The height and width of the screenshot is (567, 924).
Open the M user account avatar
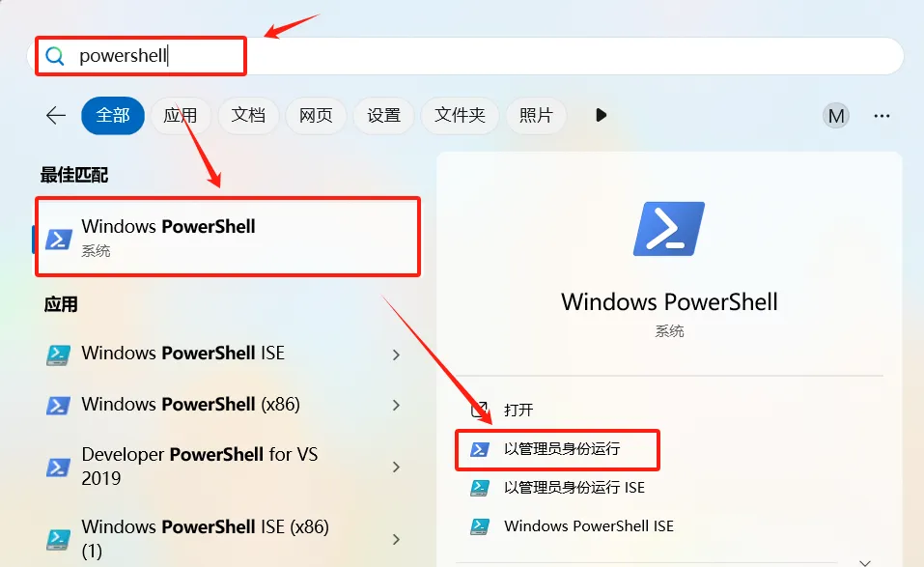click(835, 116)
